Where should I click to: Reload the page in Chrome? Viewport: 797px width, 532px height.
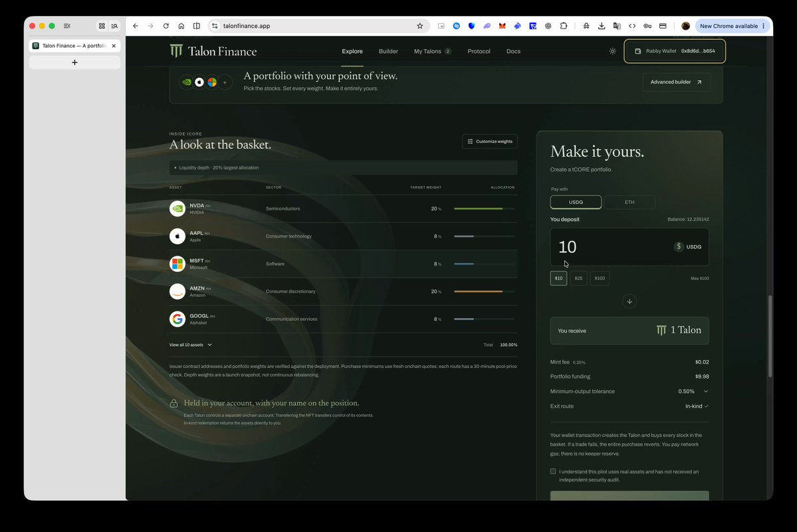[x=166, y=26]
